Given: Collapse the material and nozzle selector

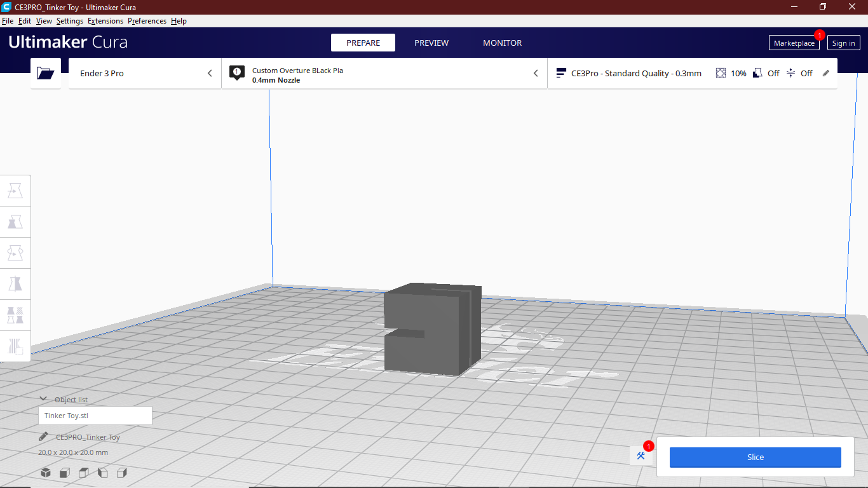Looking at the screenshot, I should (536, 73).
